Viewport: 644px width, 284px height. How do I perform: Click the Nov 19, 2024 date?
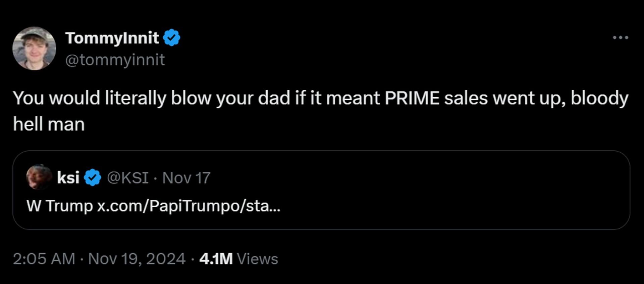[137, 259]
